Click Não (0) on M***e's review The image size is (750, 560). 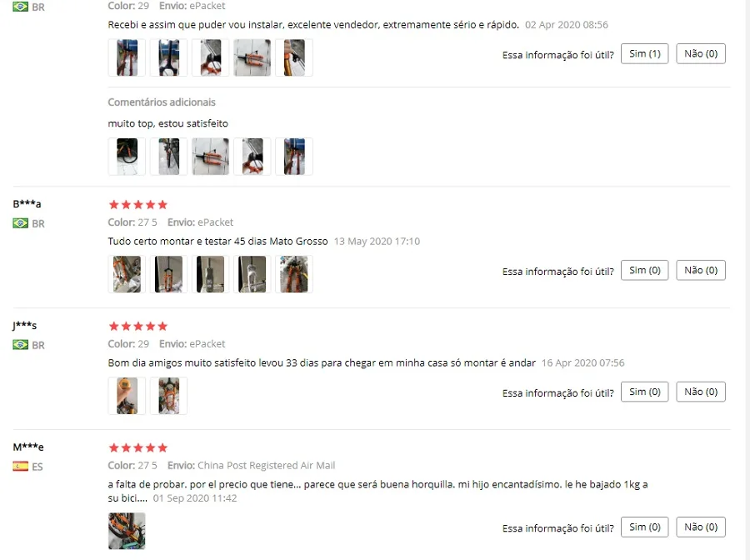(700, 527)
